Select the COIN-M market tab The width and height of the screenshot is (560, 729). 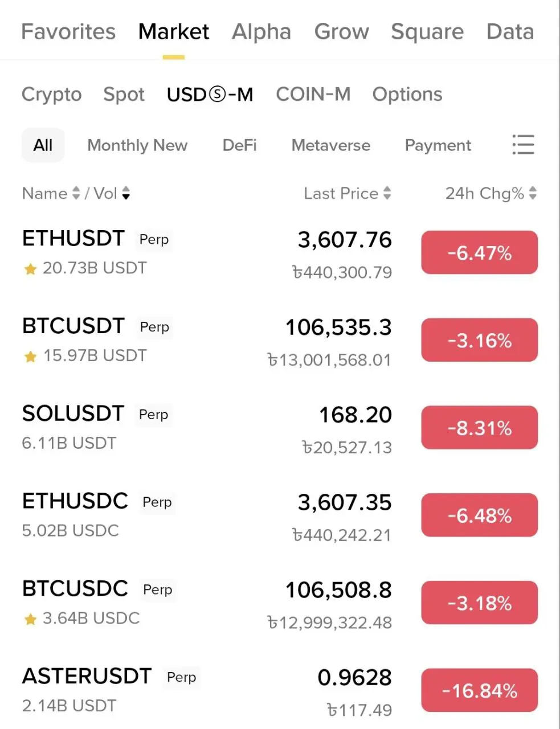point(313,94)
